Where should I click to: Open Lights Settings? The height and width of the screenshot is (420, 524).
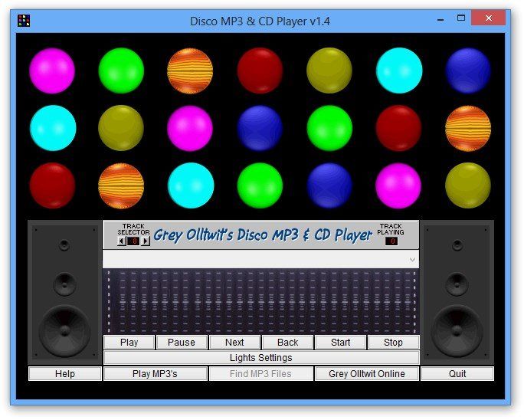(x=261, y=358)
